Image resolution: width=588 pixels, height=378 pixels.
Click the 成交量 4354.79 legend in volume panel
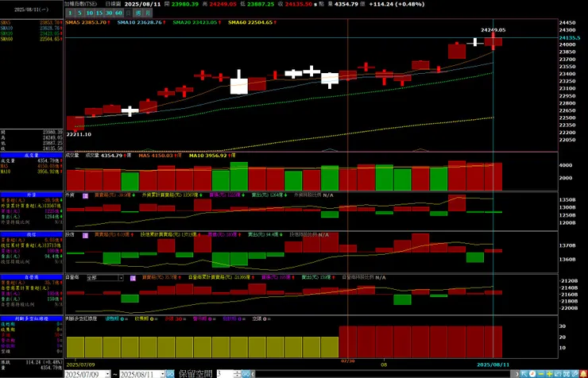point(108,156)
